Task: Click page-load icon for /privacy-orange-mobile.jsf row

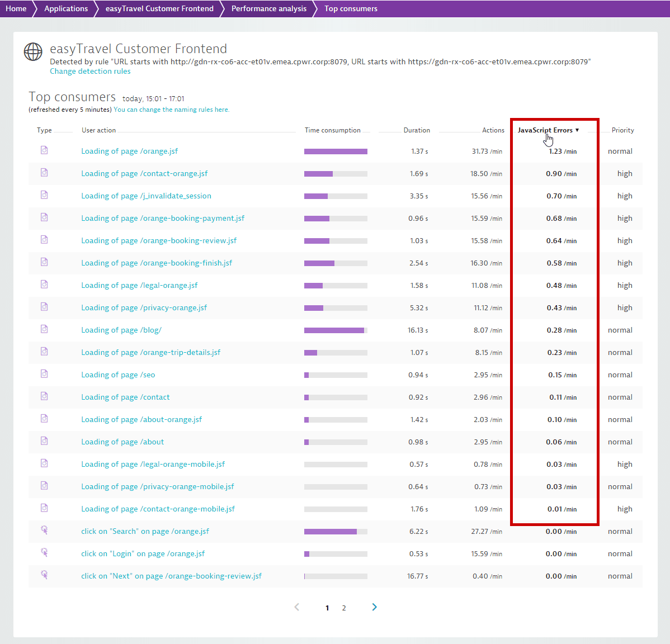Action: [x=44, y=486]
